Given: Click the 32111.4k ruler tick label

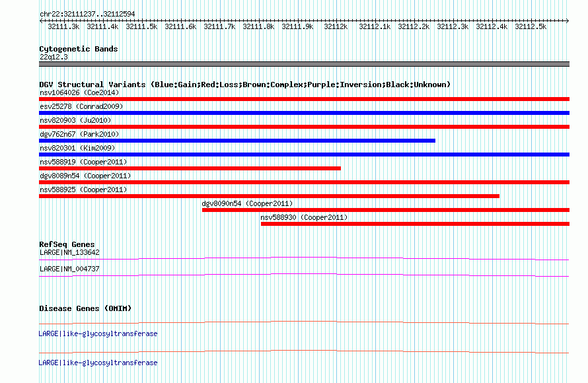Looking at the screenshot, I should (x=103, y=26).
